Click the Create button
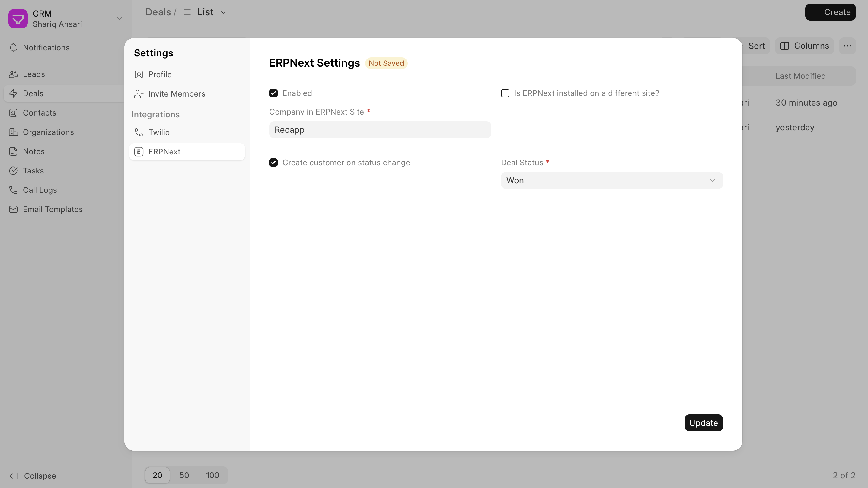 (830, 12)
